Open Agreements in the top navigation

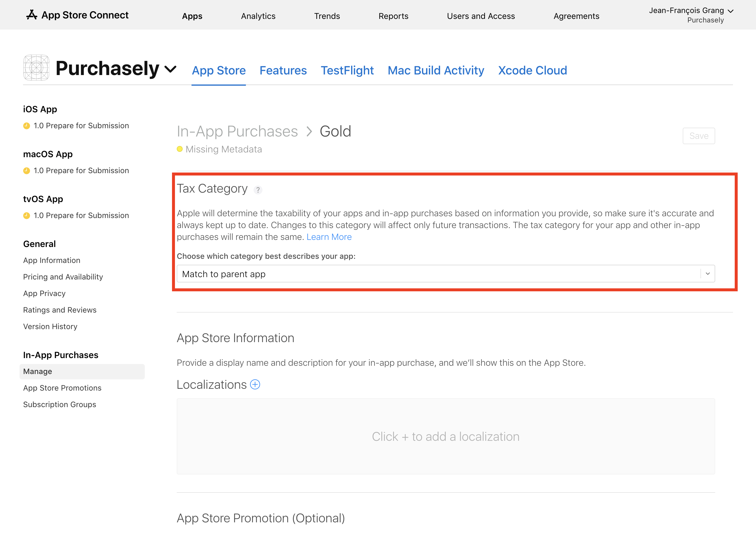[576, 16]
